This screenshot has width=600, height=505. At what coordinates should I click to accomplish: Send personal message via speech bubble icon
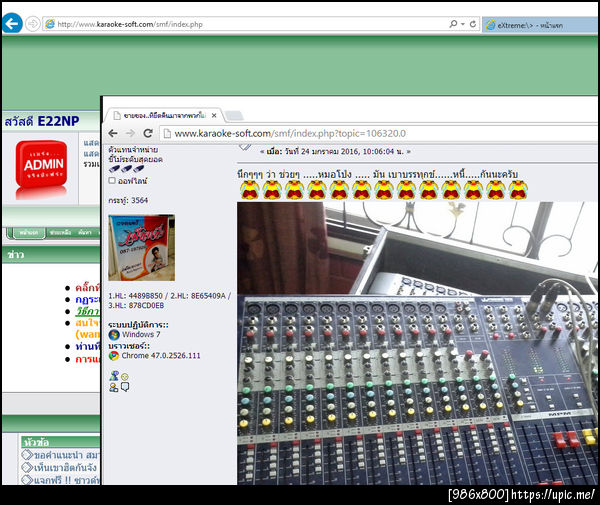pos(125,387)
